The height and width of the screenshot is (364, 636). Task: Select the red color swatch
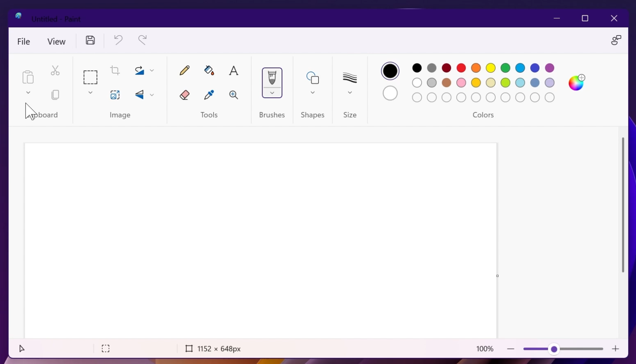tap(461, 68)
